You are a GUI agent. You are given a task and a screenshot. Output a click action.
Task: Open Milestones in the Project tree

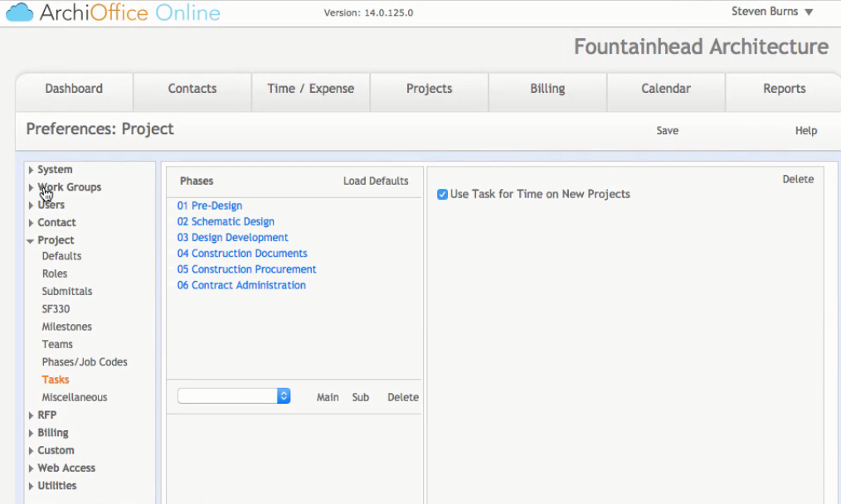coord(67,327)
